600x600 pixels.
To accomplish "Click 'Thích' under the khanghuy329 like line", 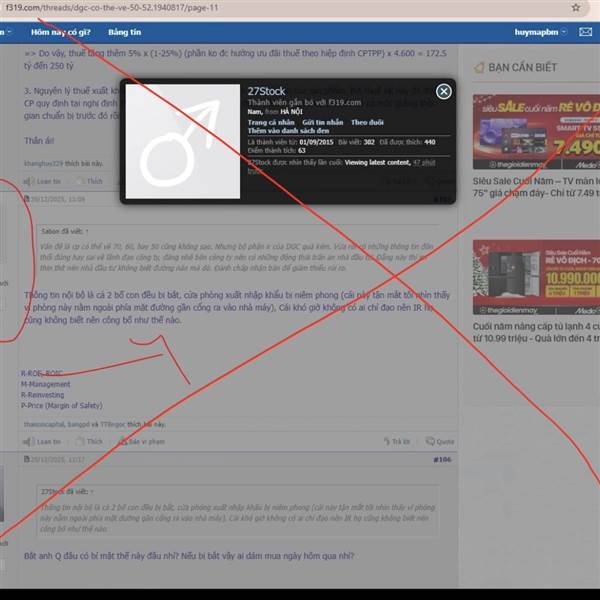I will (x=89, y=181).
